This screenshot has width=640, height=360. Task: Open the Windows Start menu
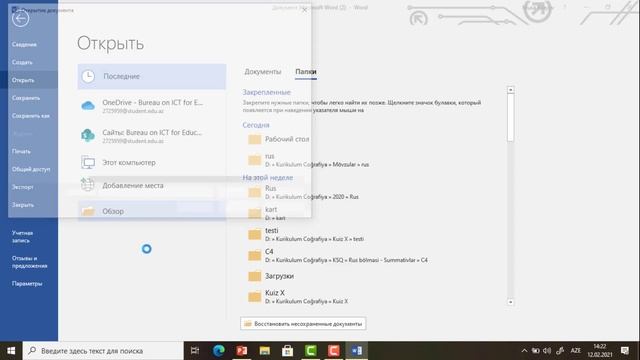tap(11, 351)
